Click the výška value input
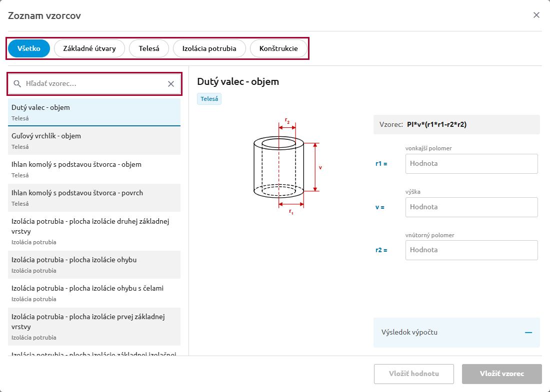550x392 pixels. (x=471, y=207)
